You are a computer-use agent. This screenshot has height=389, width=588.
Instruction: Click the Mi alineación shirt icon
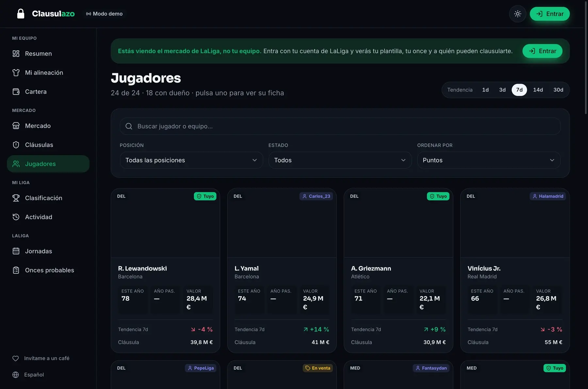click(x=16, y=73)
